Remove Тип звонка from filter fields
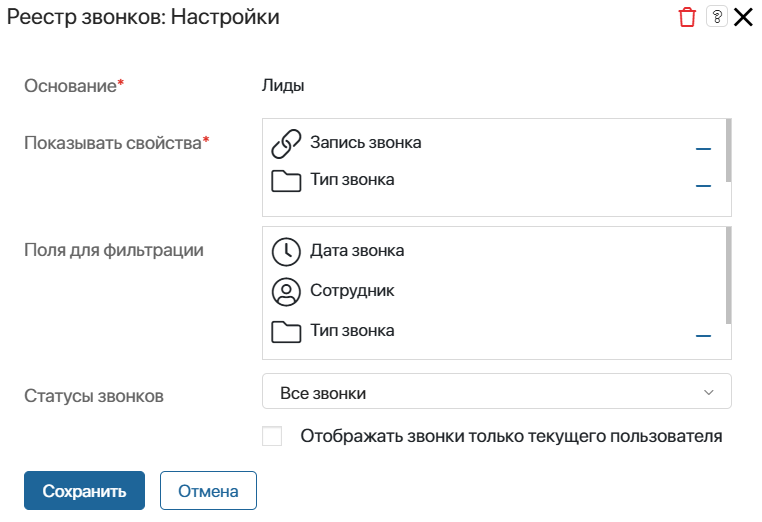Image resolution: width=762 pixels, height=522 pixels. point(703,335)
